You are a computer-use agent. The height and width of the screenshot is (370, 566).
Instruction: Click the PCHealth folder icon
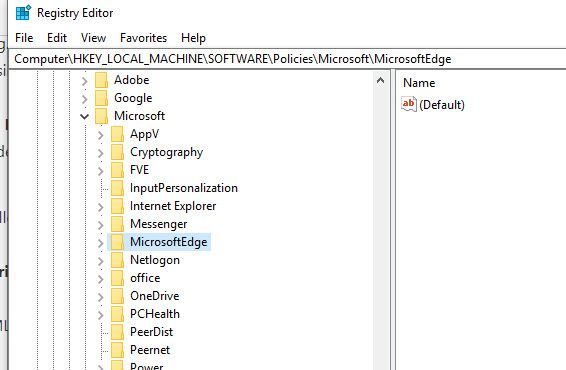117,314
